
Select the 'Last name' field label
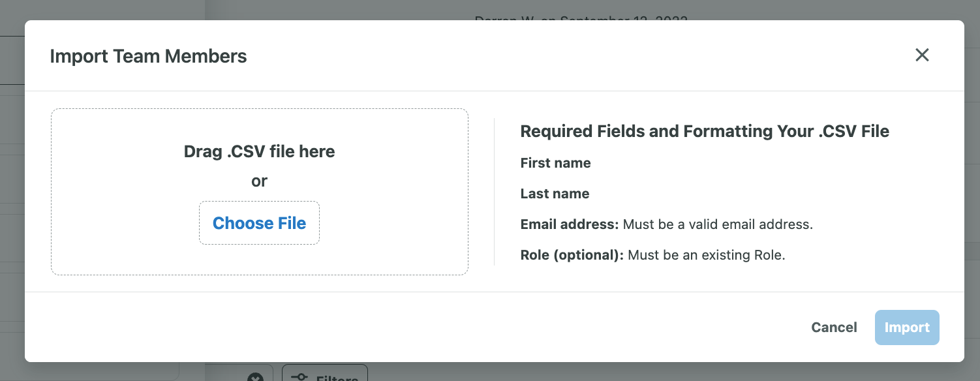point(555,194)
